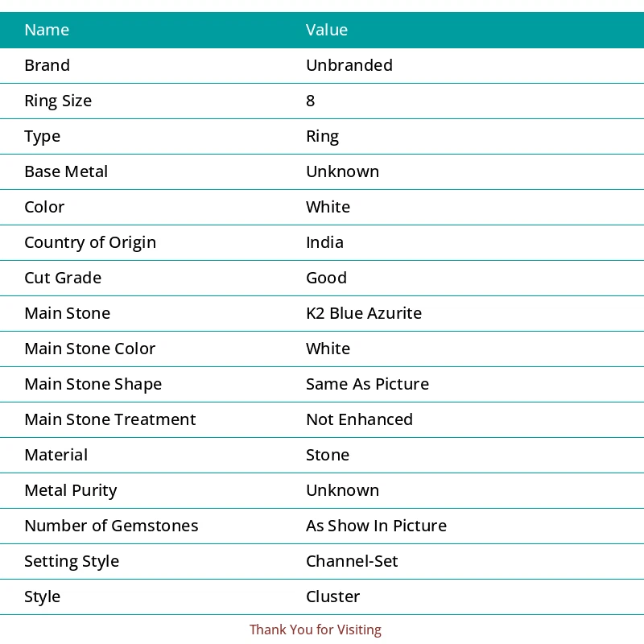Click the Thank You for Visiting text
This screenshot has width=644, height=644.
click(316, 630)
